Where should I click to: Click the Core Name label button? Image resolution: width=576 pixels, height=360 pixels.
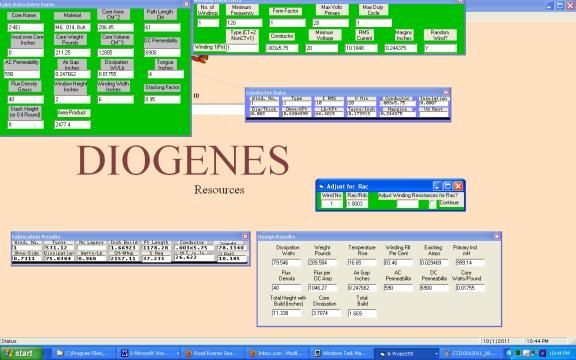click(24, 16)
